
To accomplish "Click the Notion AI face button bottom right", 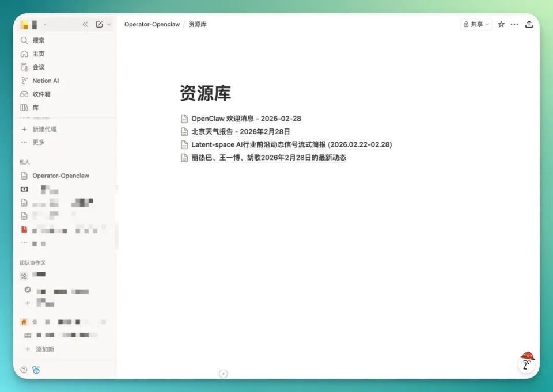I will [526, 363].
